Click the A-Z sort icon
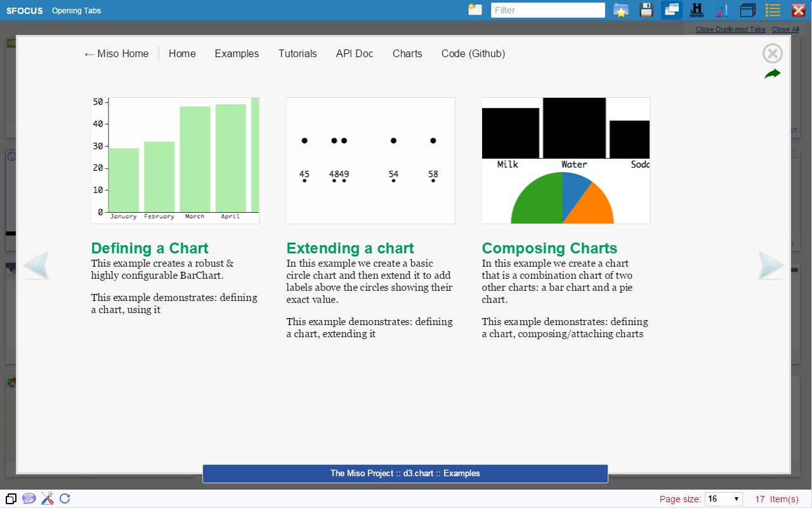Screen dimensions: 812x508 722,10
